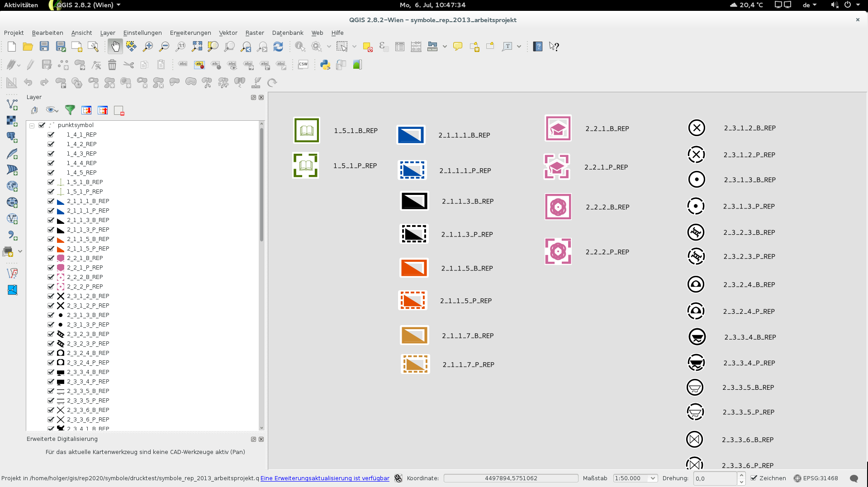The height and width of the screenshot is (487, 868).
Task: Open the Vektor menu
Action: [228, 33]
